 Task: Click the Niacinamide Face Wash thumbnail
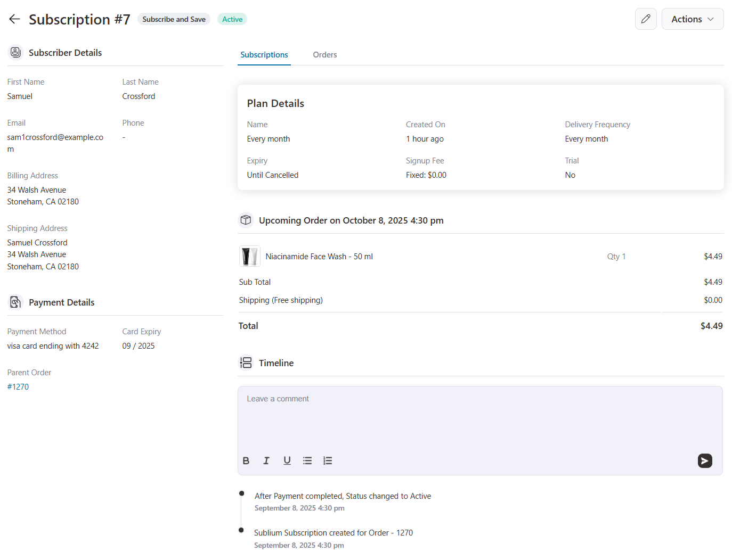click(x=249, y=257)
